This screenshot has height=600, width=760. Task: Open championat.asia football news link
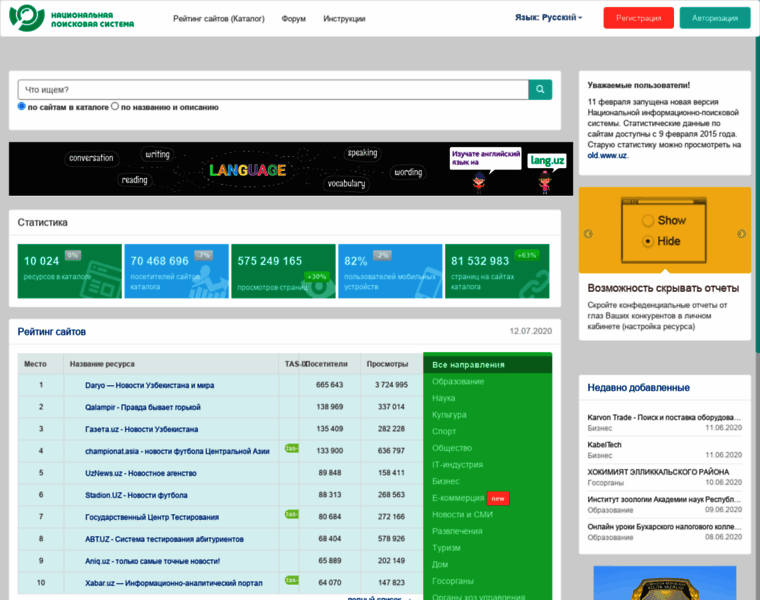coord(177,451)
